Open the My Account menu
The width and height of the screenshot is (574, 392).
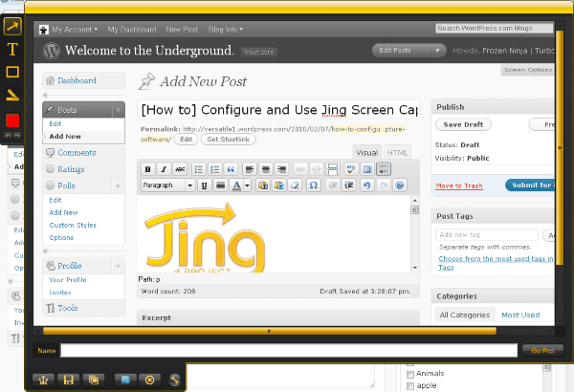click(73, 30)
